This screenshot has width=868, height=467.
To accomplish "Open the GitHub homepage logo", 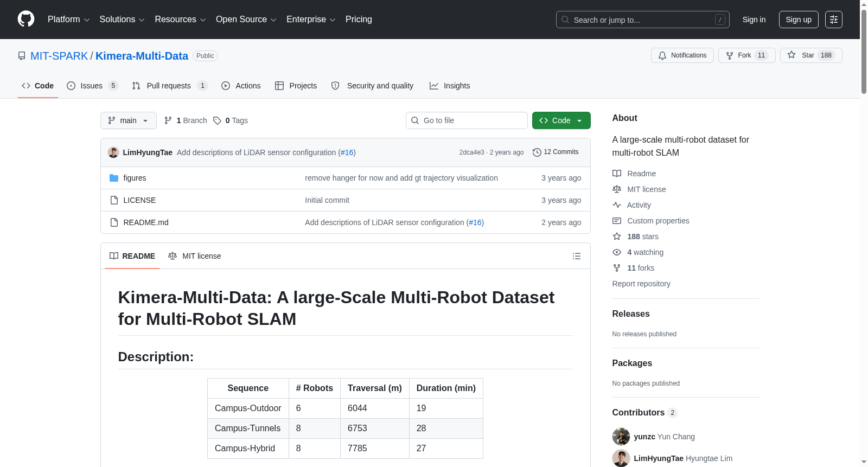I will pos(26,19).
